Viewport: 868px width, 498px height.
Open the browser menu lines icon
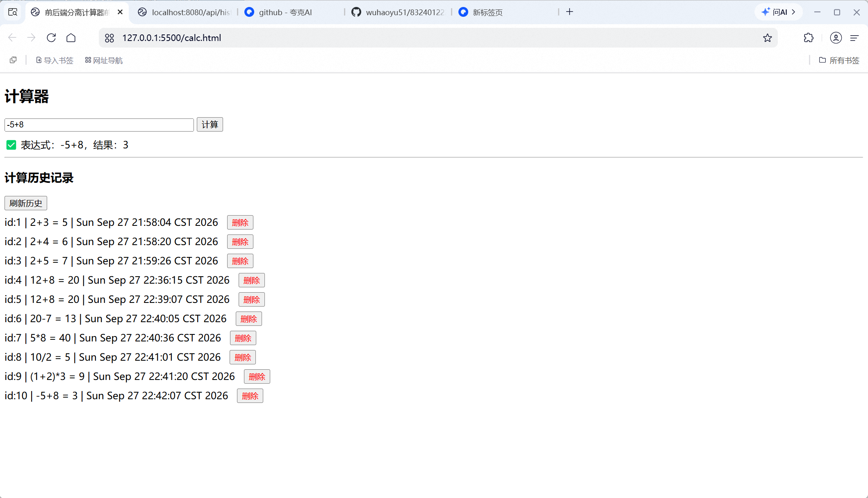[x=854, y=38]
